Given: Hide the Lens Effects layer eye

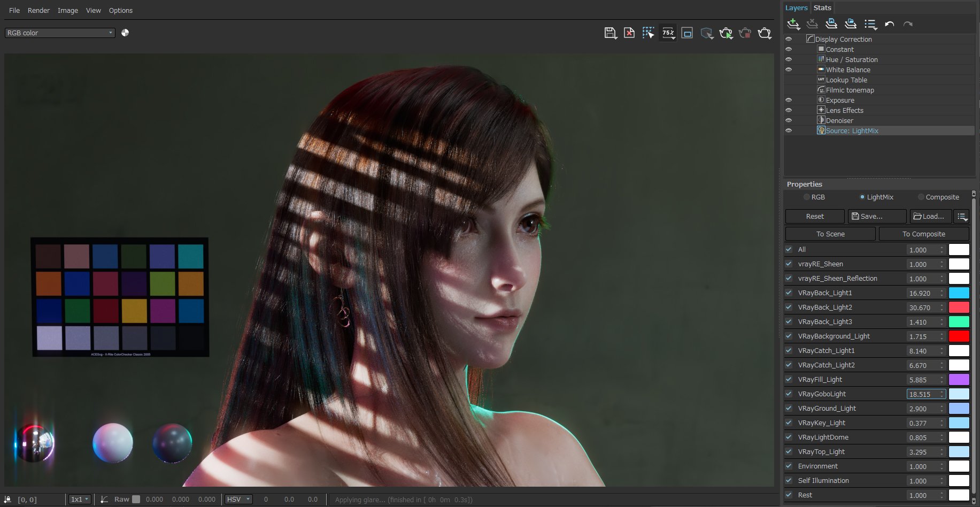Looking at the screenshot, I should click(x=789, y=110).
